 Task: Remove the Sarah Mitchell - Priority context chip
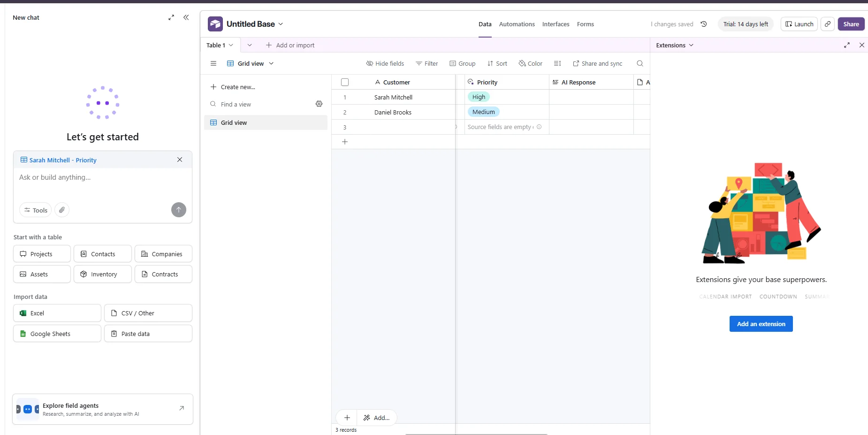(x=180, y=160)
